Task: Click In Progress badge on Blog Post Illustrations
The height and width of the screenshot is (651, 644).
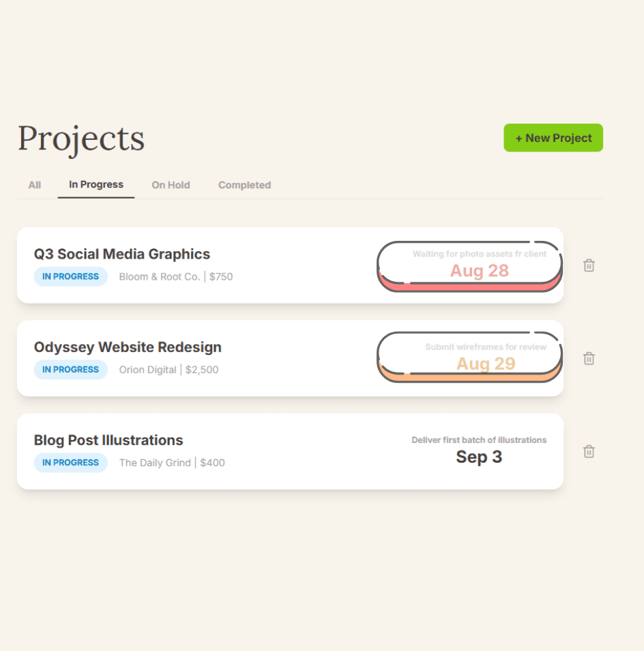Action: coord(70,462)
